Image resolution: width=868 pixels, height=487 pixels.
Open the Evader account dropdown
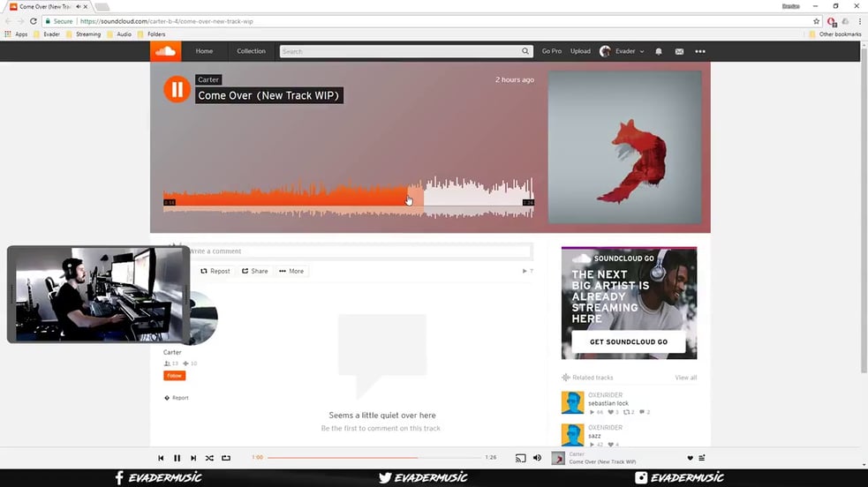click(x=623, y=51)
